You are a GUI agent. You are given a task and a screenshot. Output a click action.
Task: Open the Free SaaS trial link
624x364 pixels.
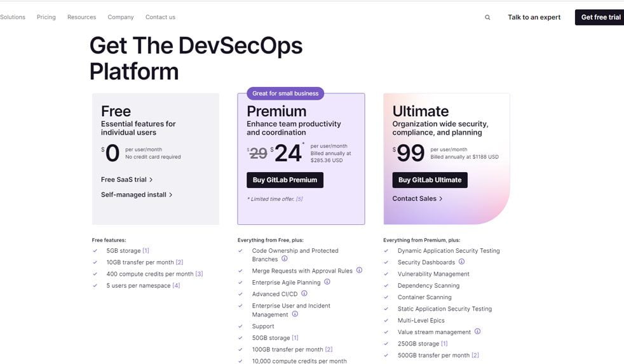pyautogui.click(x=126, y=180)
